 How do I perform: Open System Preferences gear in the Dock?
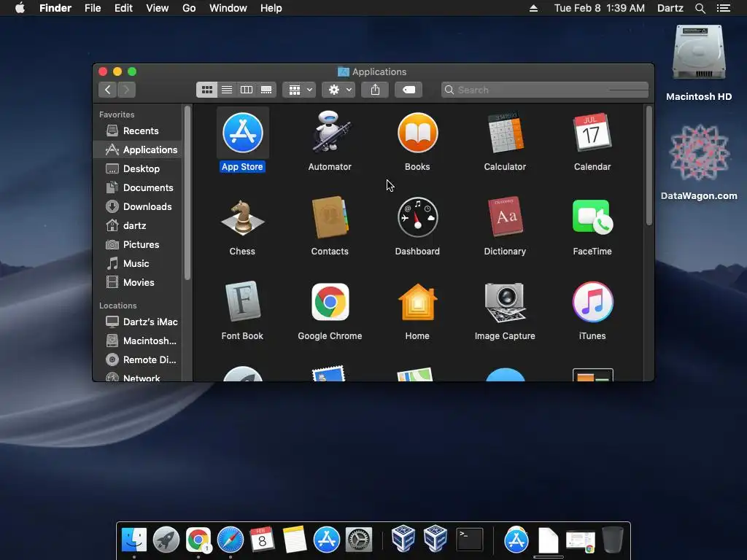[x=358, y=540]
